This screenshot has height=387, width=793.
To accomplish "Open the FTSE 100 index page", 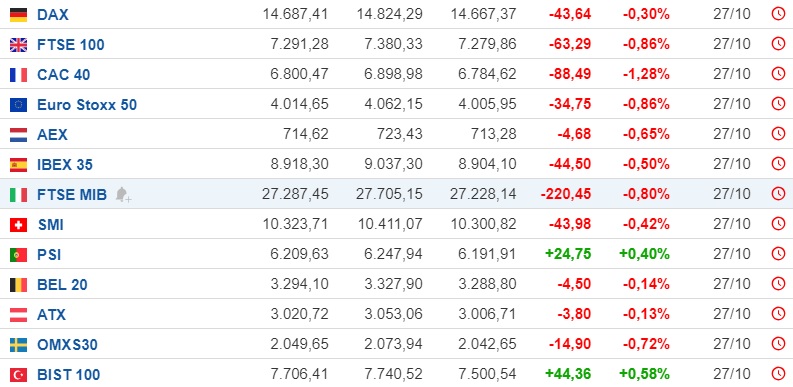I will (x=71, y=45).
